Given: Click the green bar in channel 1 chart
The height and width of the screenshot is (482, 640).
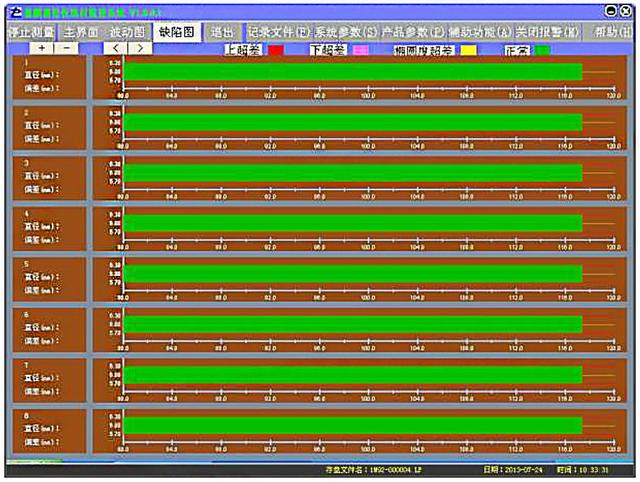Looking at the screenshot, I should point(350,72).
